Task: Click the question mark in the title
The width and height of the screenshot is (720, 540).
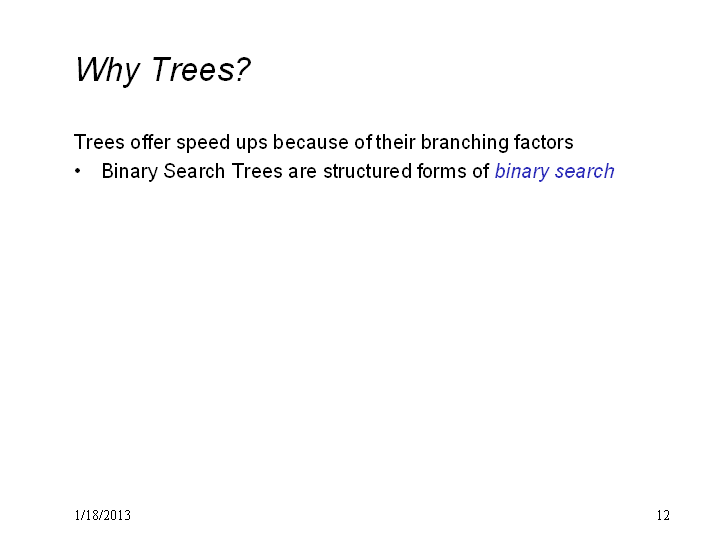Action: pyautogui.click(x=242, y=69)
